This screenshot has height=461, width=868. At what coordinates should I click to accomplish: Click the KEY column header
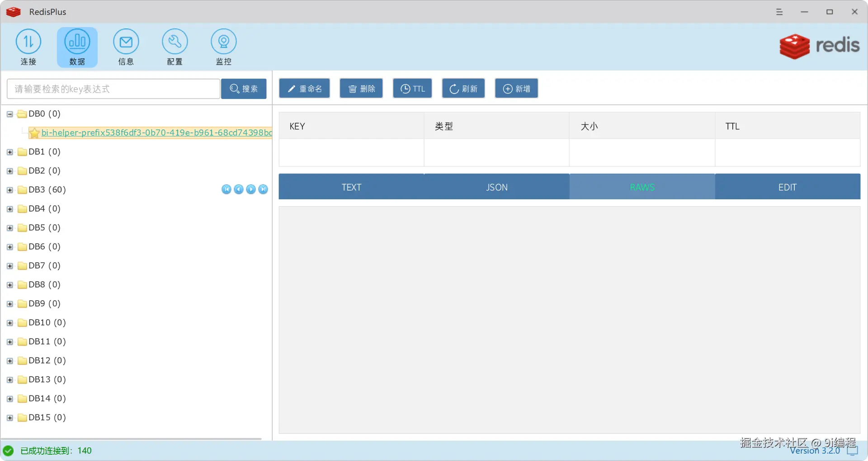pyautogui.click(x=351, y=126)
